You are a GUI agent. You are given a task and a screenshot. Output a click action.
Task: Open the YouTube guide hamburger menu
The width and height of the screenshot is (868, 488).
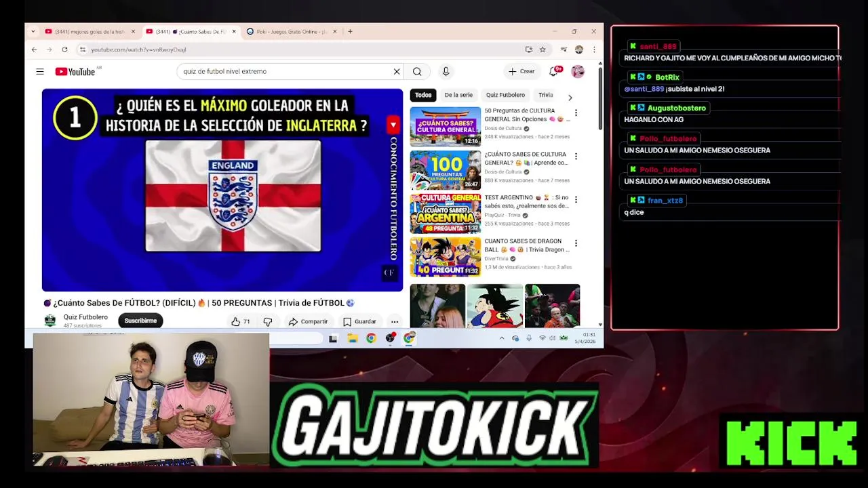40,71
